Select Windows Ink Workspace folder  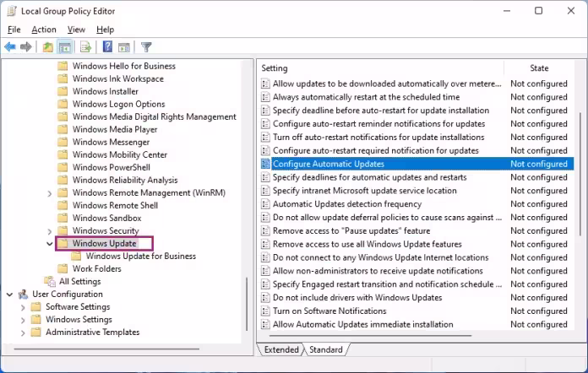click(x=118, y=78)
